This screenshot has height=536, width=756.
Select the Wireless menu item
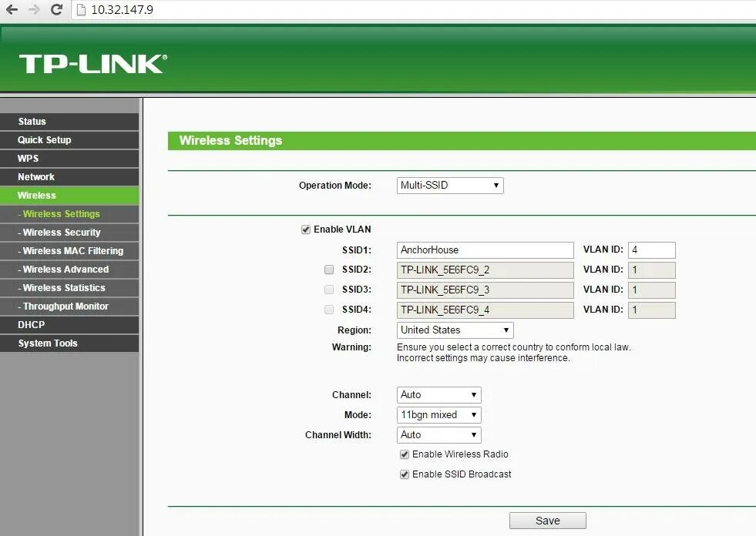(69, 195)
